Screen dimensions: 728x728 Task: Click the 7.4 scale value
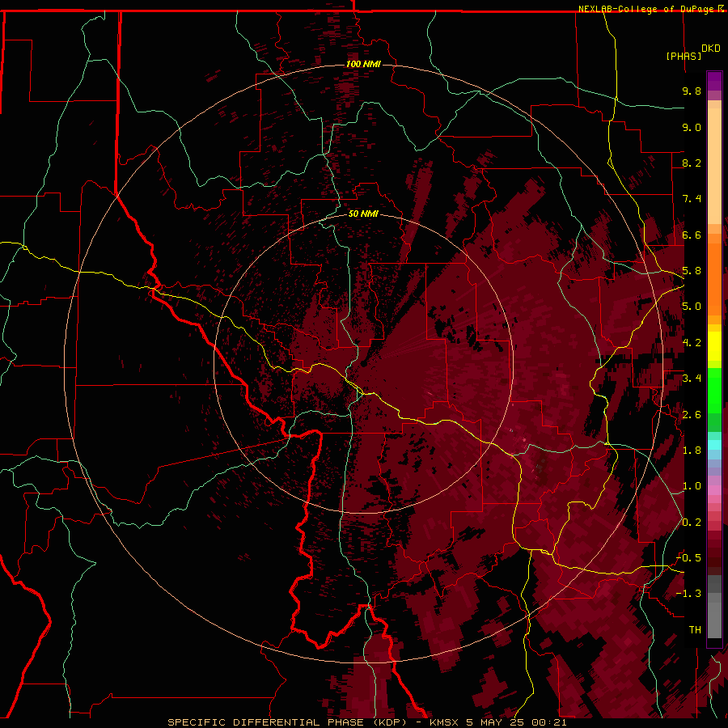tap(692, 199)
